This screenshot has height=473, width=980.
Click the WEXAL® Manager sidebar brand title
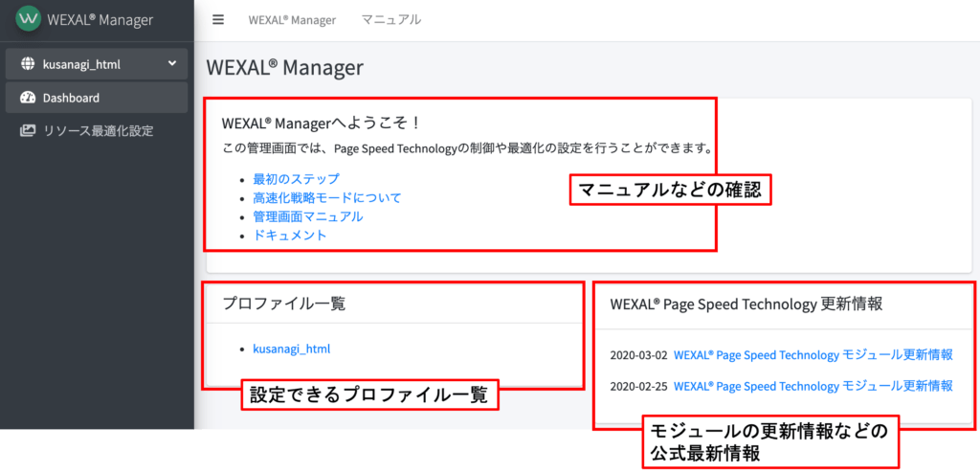pyautogui.click(x=100, y=20)
